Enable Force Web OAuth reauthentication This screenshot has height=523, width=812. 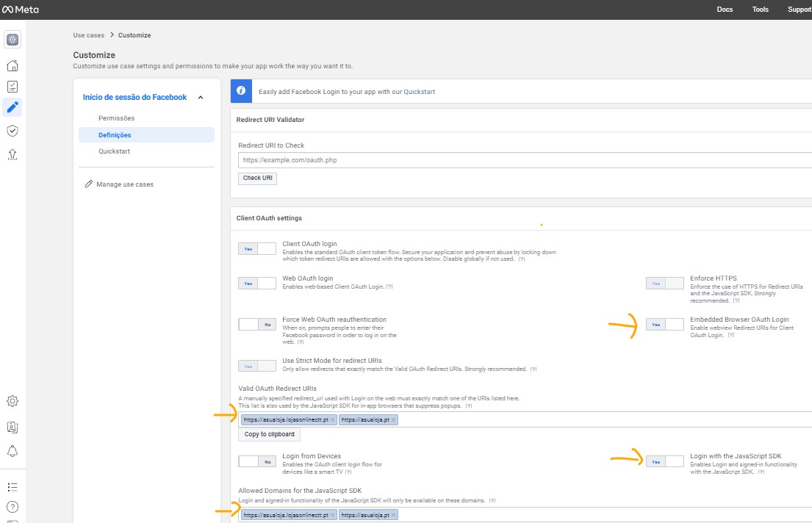click(257, 324)
